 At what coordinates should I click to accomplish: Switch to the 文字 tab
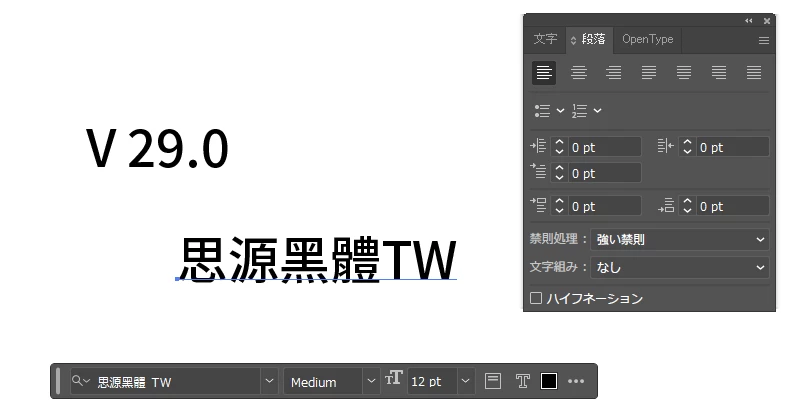545,39
